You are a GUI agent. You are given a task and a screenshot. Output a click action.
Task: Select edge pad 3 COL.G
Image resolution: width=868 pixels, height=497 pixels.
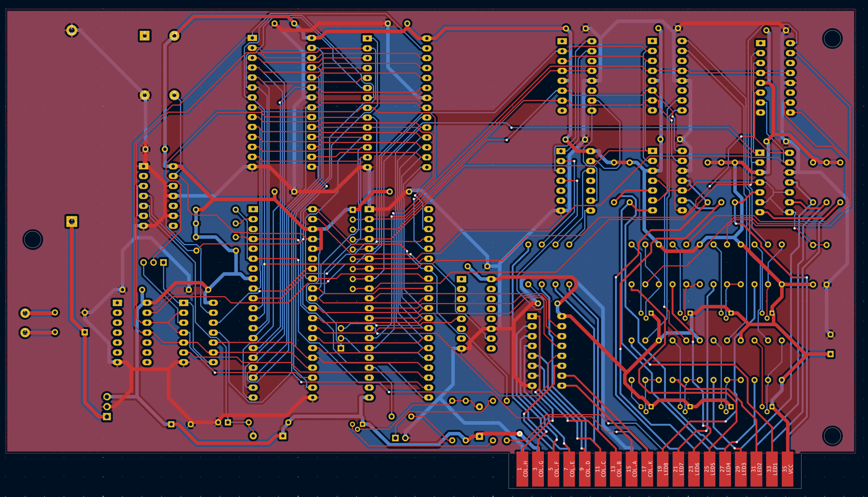(x=538, y=469)
